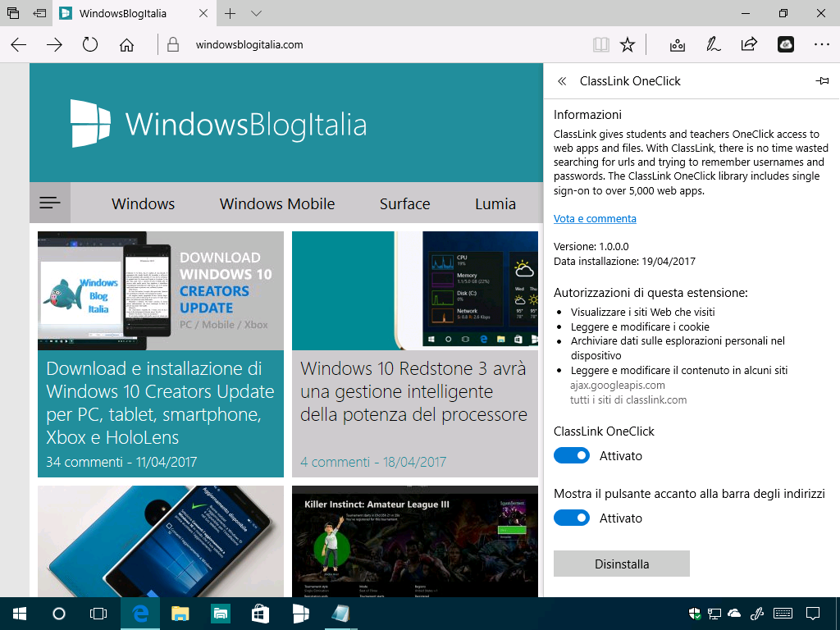Viewport: 840px width, 630px height.
Task: Open Cortana search circle
Action: pos(59,614)
